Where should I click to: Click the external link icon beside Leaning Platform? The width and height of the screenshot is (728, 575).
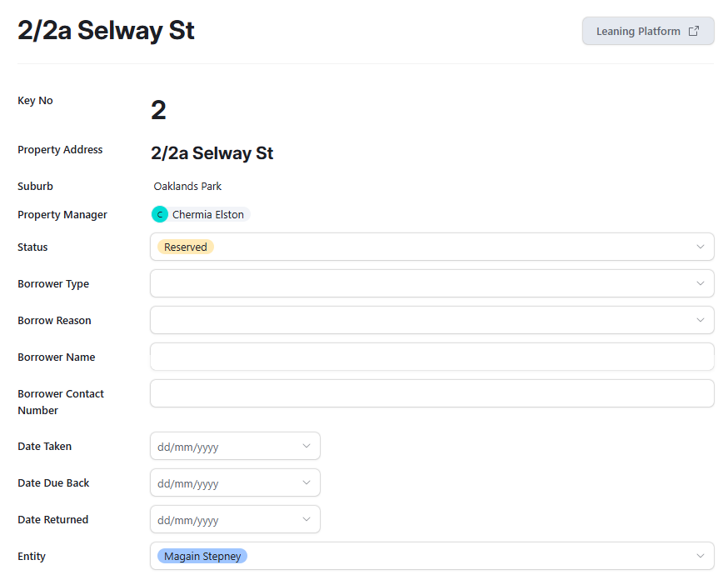pyautogui.click(x=694, y=32)
